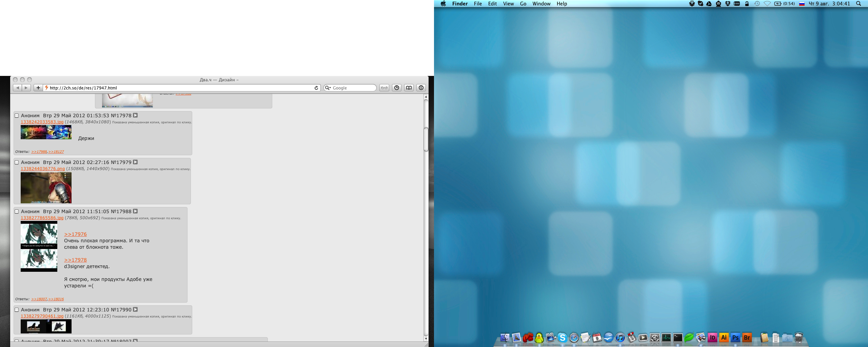Tick checkbox for post №17988
This screenshot has height=347, width=868.
(17, 211)
